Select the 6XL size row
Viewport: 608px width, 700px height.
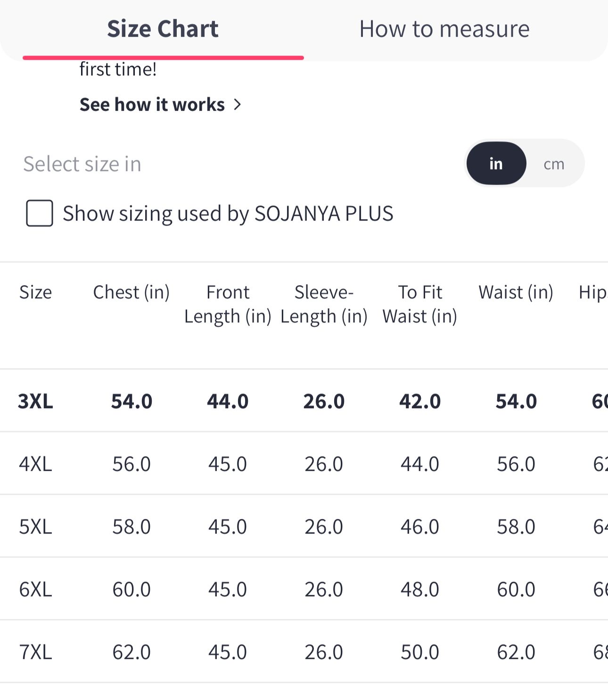pyautogui.click(x=304, y=589)
